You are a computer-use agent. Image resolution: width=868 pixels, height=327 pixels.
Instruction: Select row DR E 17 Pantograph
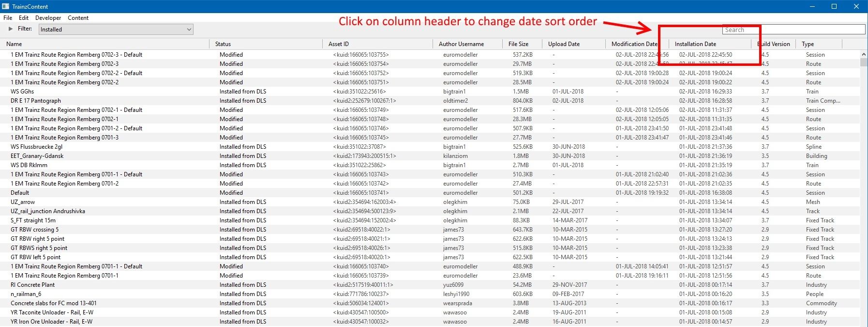(x=431, y=101)
